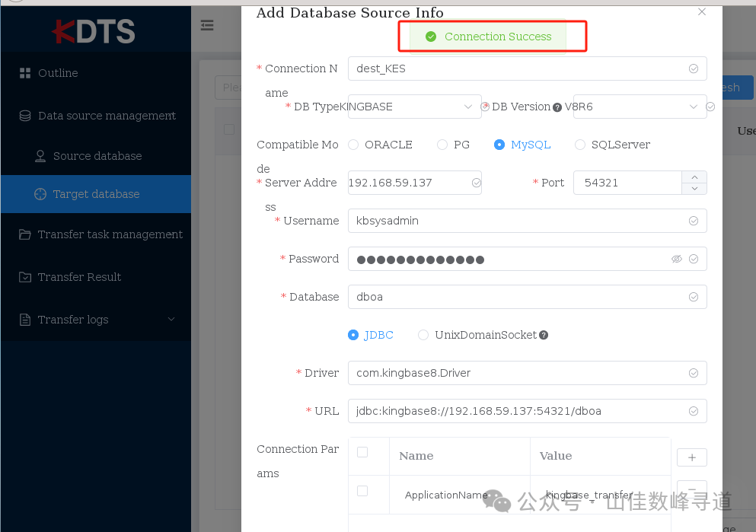Click the Target database globe icon
This screenshot has height=532, width=756.
(40, 194)
